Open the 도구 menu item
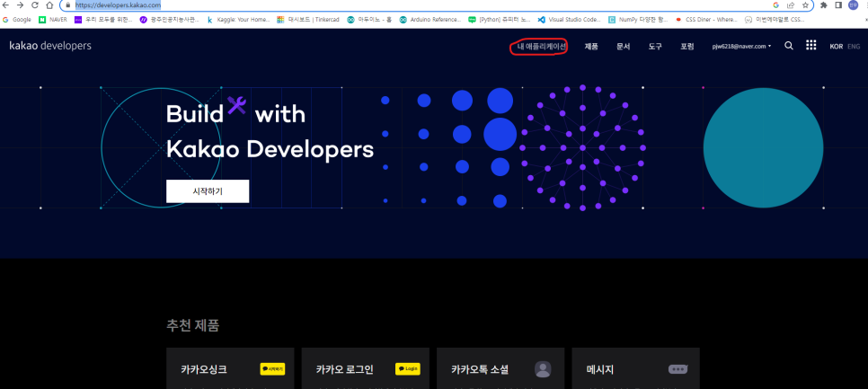Viewport: 868px width, 389px height. (655, 47)
